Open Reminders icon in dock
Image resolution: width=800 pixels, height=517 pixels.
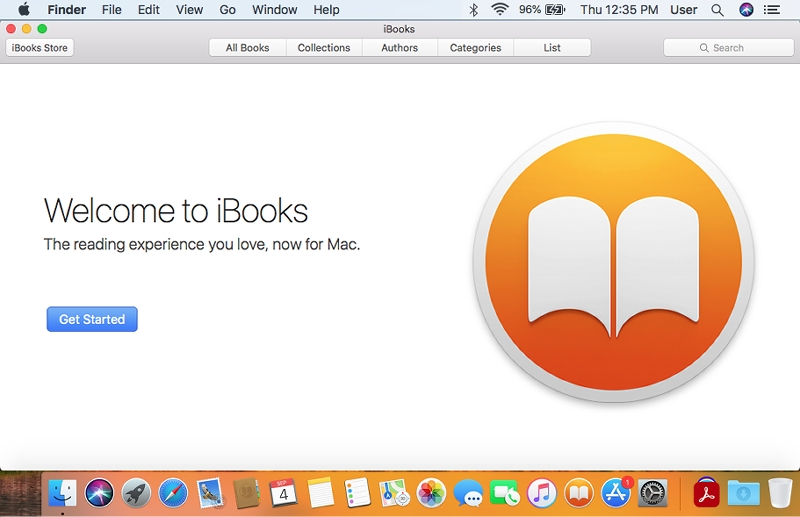357,494
